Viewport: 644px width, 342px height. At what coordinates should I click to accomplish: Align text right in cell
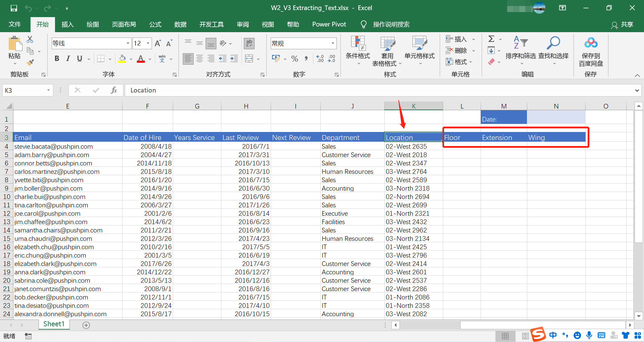211,59
